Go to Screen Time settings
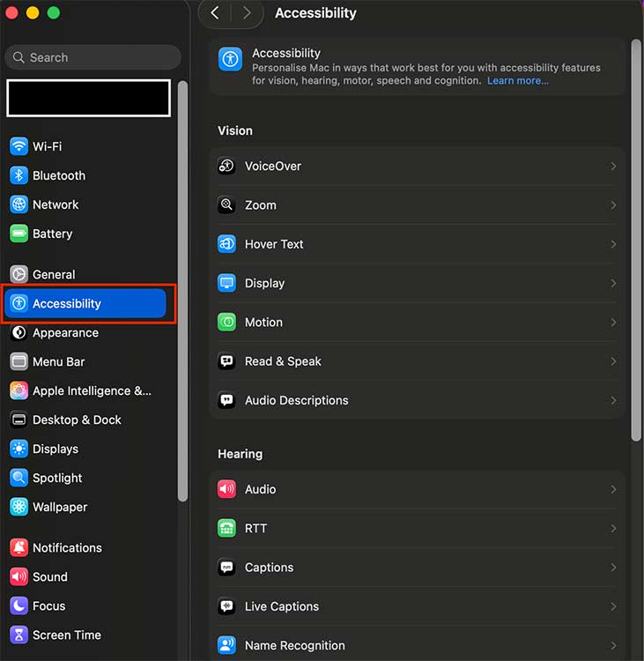This screenshot has height=661, width=644. tap(66, 635)
